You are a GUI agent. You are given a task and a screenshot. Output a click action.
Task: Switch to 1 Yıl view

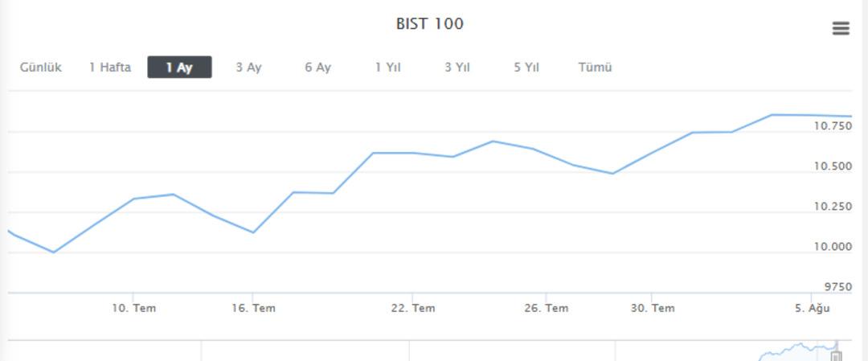[x=387, y=68]
